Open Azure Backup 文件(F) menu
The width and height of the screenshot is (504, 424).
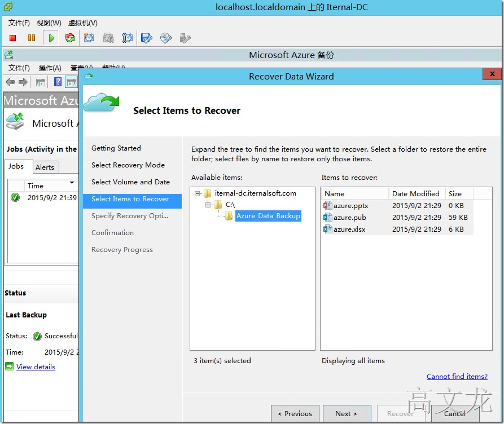[x=19, y=68]
